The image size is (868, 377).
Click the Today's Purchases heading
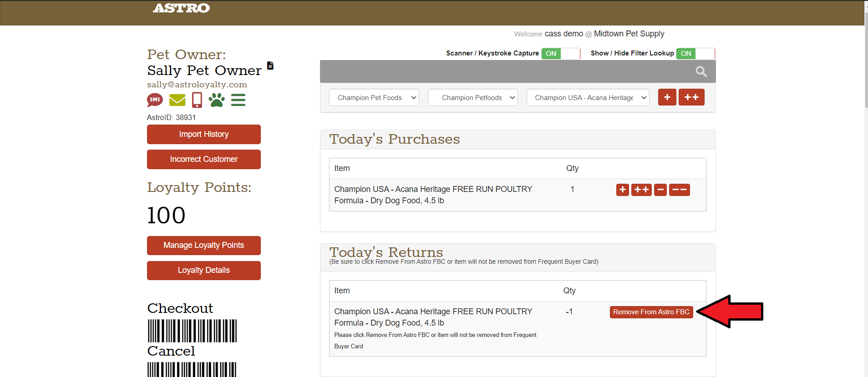tap(395, 139)
